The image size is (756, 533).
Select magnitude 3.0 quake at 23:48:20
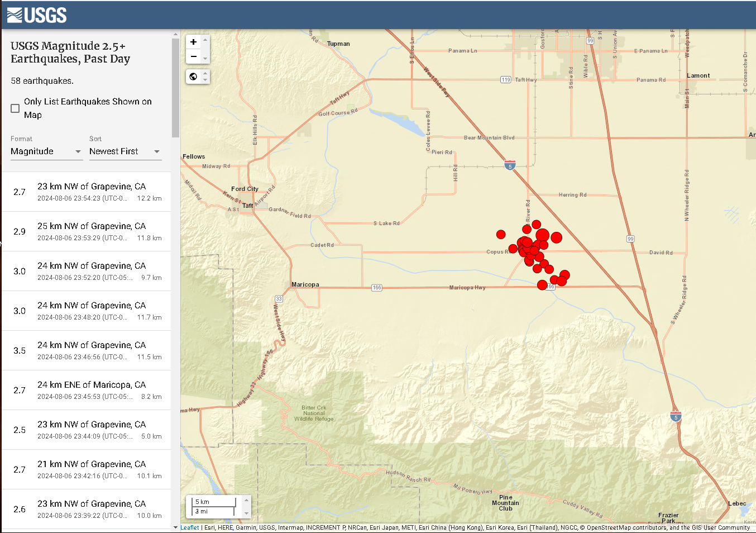pyautogui.click(x=87, y=311)
